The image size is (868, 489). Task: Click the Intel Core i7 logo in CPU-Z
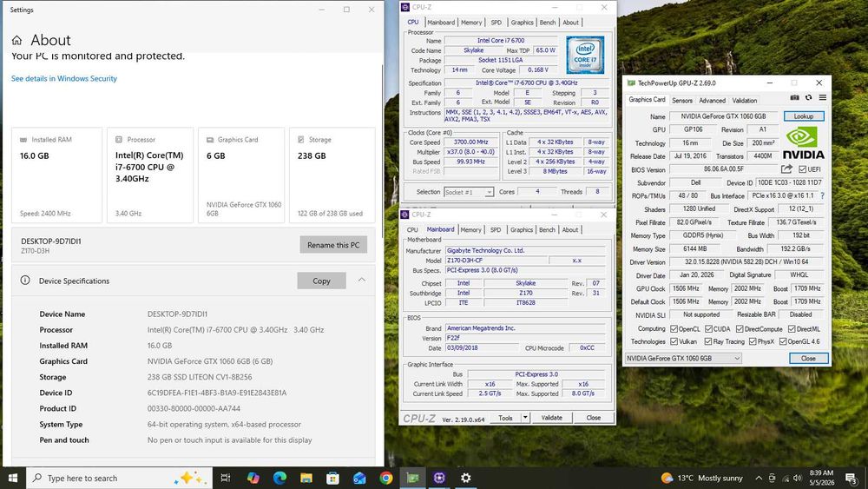[x=585, y=55]
